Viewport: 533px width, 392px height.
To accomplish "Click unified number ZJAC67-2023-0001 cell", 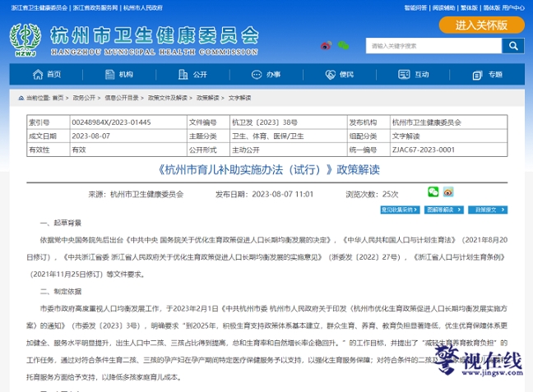I will (x=449, y=150).
